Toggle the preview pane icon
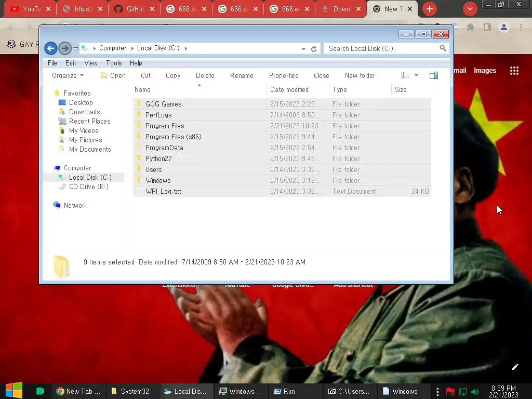The width and height of the screenshot is (532, 399). tap(434, 75)
